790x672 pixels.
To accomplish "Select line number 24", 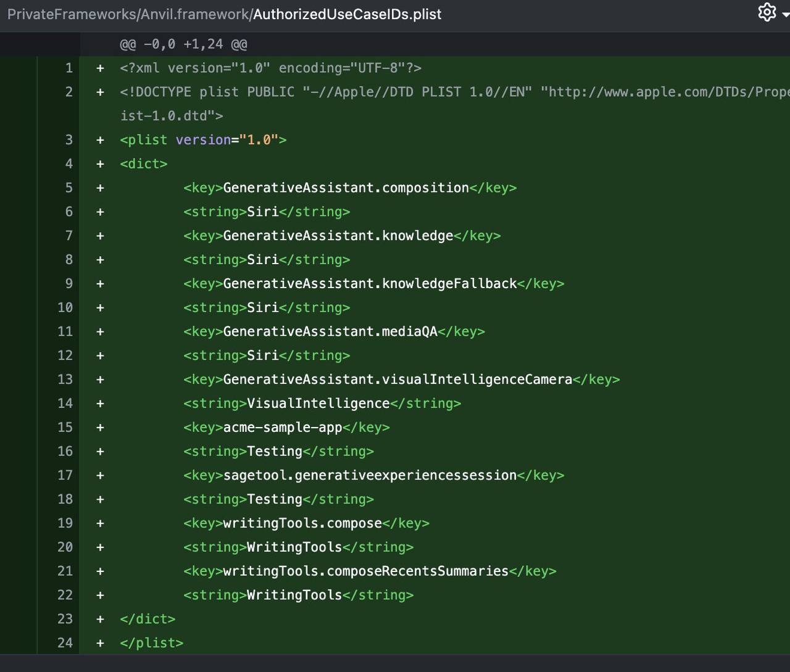I will point(65,643).
